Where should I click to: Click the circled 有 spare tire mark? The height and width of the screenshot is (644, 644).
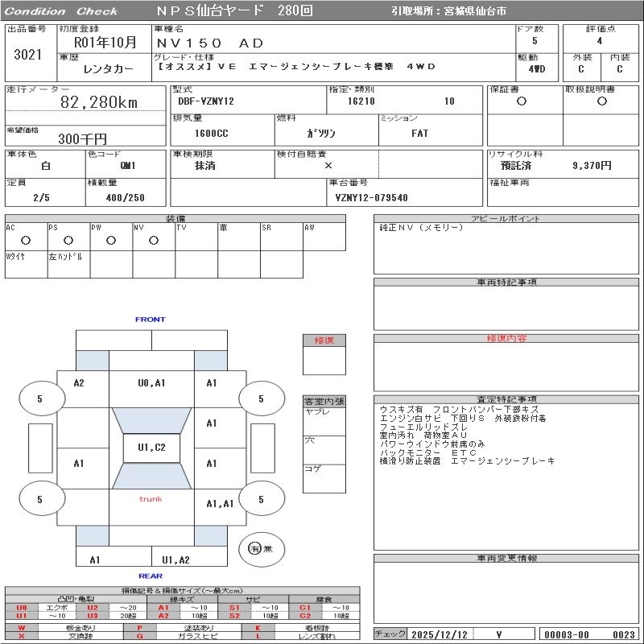tap(254, 549)
